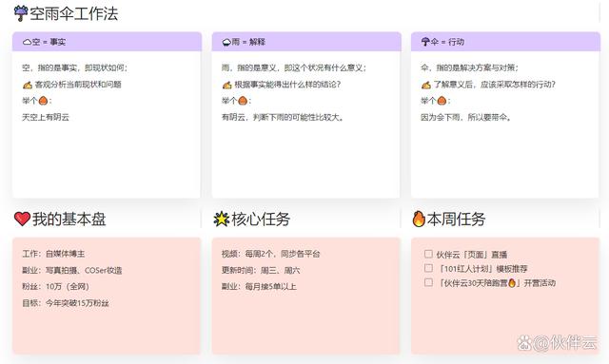Check the 伙伴云「页面」直播 task checkbox

pyautogui.click(x=428, y=254)
